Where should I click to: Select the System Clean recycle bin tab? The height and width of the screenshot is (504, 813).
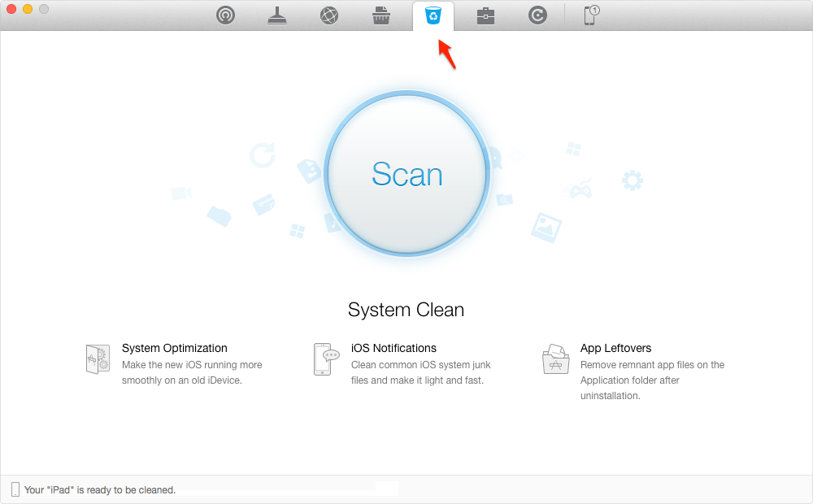coord(433,15)
